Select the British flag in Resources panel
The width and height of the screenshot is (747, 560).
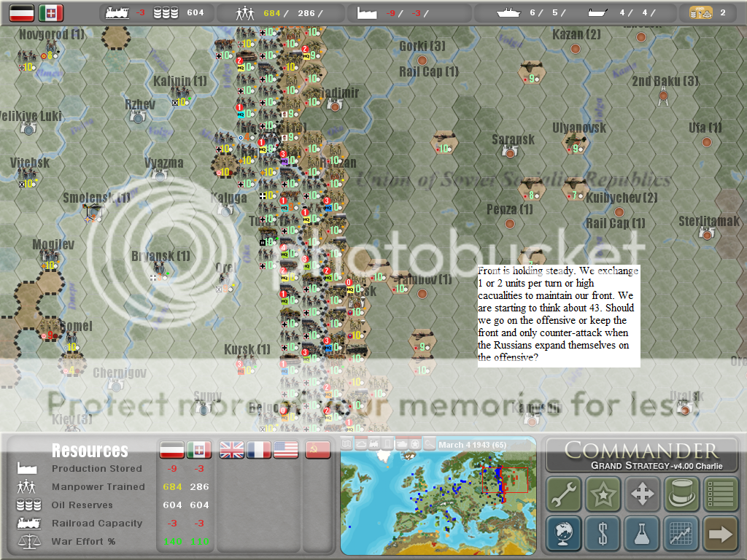tap(232, 450)
